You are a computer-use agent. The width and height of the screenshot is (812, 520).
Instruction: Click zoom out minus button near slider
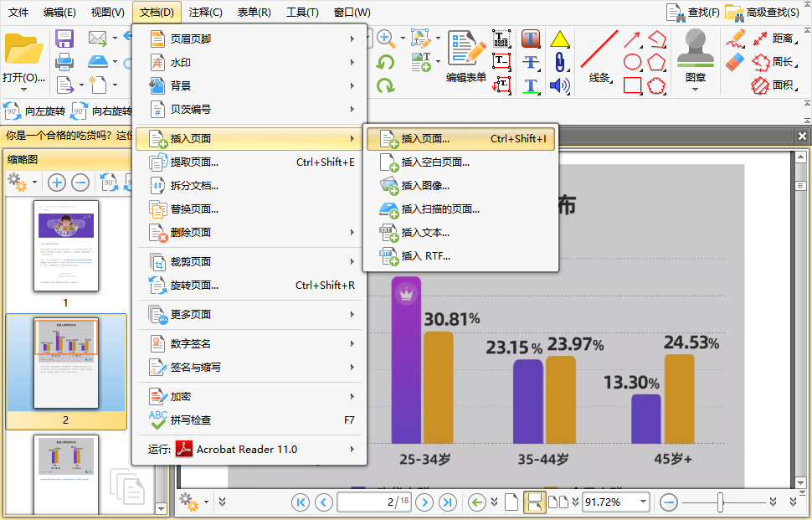coord(669,502)
